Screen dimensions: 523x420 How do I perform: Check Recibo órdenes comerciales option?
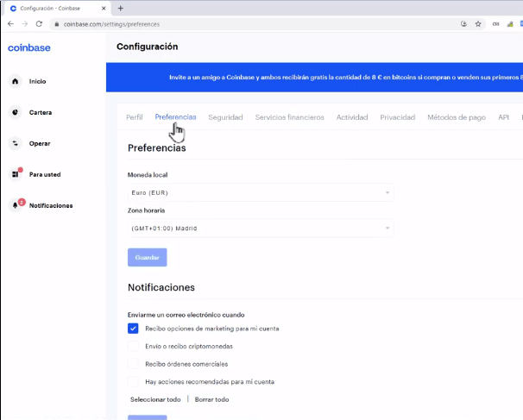coord(133,363)
